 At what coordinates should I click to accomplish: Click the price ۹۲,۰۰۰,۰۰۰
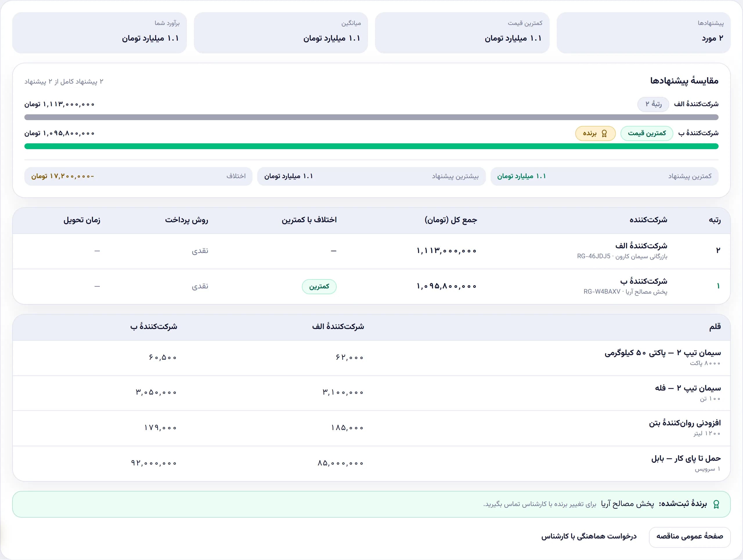(x=154, y=463)
